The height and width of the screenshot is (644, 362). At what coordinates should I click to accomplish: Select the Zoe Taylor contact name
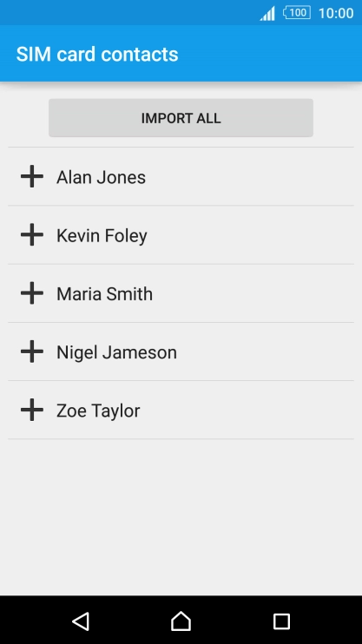point(98,411)
